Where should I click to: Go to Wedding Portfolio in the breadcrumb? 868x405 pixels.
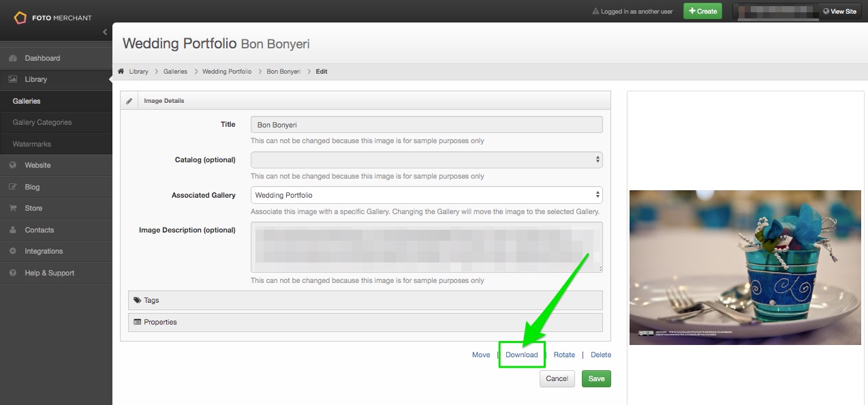click(x=227, y=72)
